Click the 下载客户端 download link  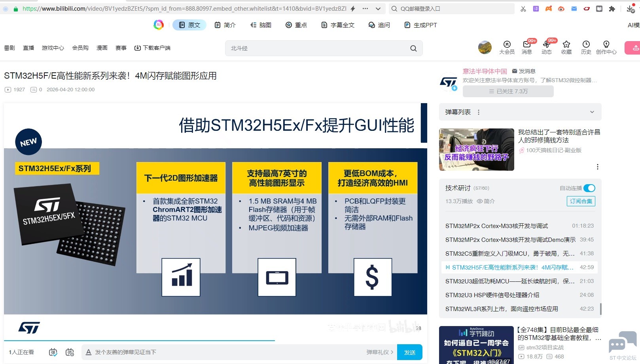click(x=152, y=48)
